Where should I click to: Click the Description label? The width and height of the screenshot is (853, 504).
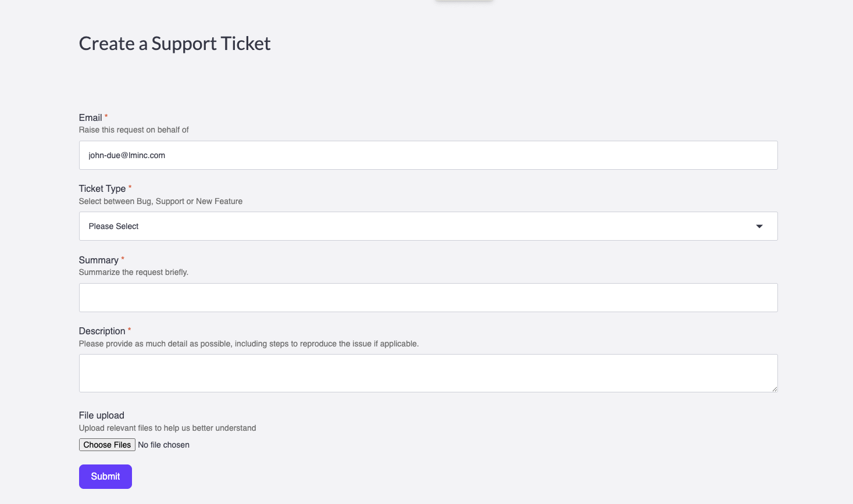pos(102,331)
